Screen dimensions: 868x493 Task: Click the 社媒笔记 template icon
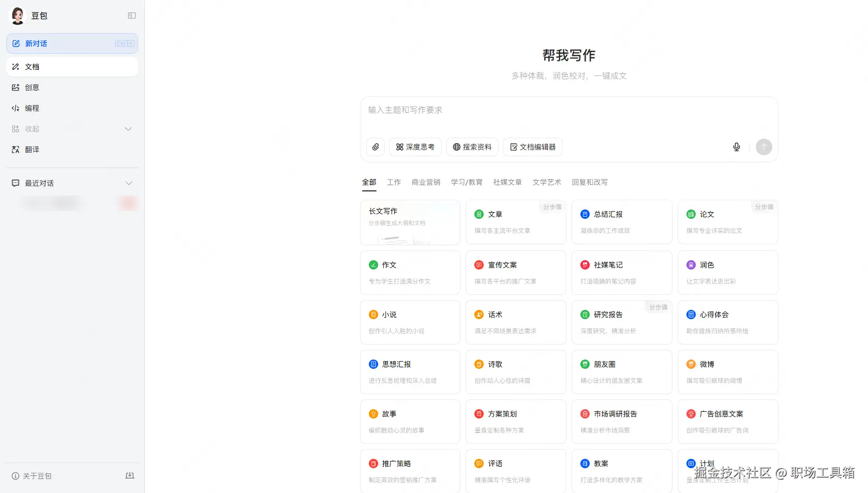(585, 265)
